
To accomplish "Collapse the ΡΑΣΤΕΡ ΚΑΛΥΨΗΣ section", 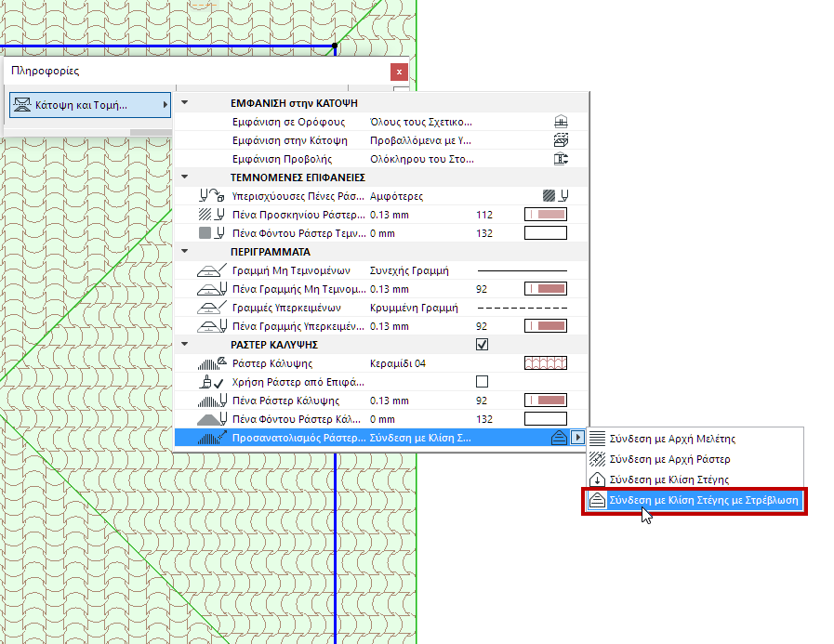I will (185, 344).
